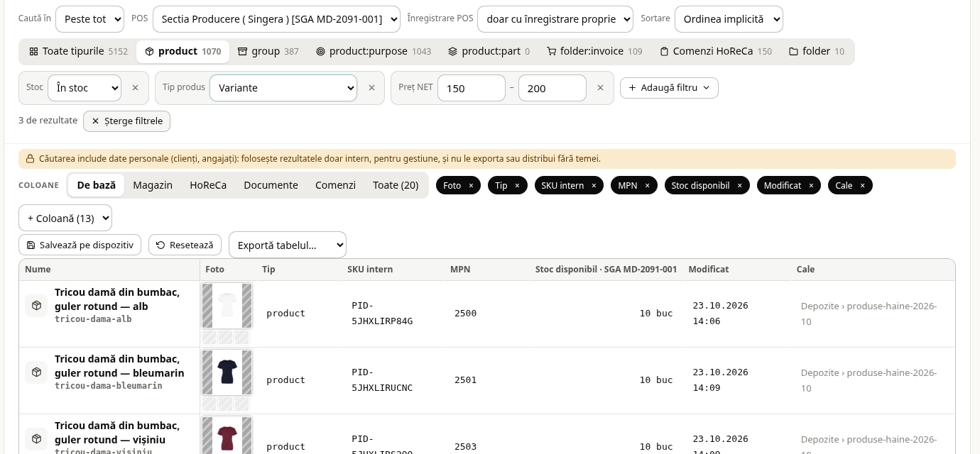The height and width of the screenshot is (454, 980).
Task: Remove the MPN column chip
Action: 647,186
